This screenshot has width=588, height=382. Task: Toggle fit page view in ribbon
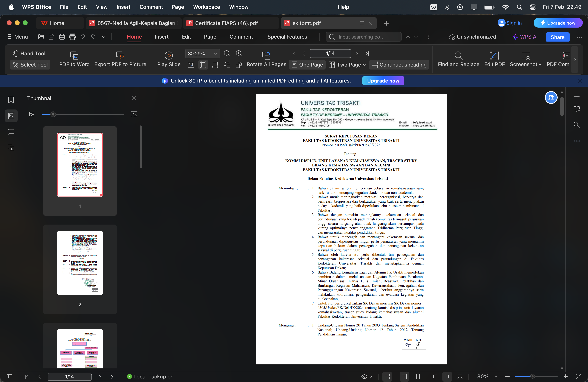(203, 65)
